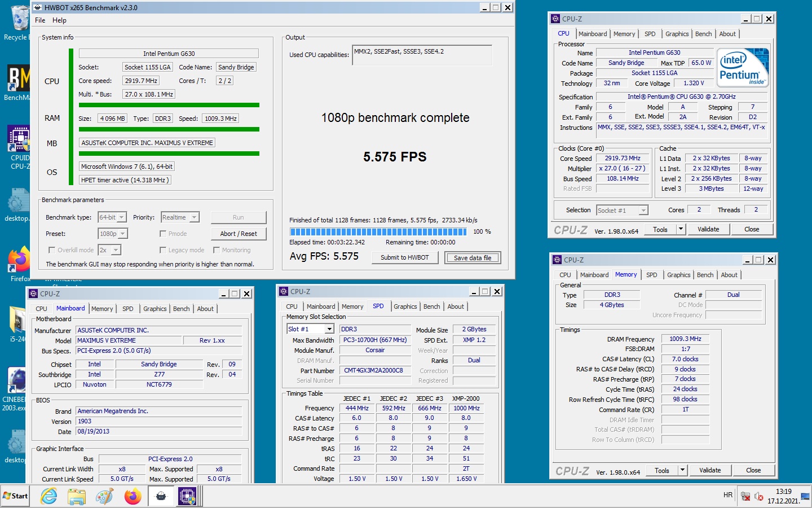Image resolution: width=812 pixels, height=508 pixels.
Task: Click Tools button in CPU-Z CPU window
Action: 660,229
